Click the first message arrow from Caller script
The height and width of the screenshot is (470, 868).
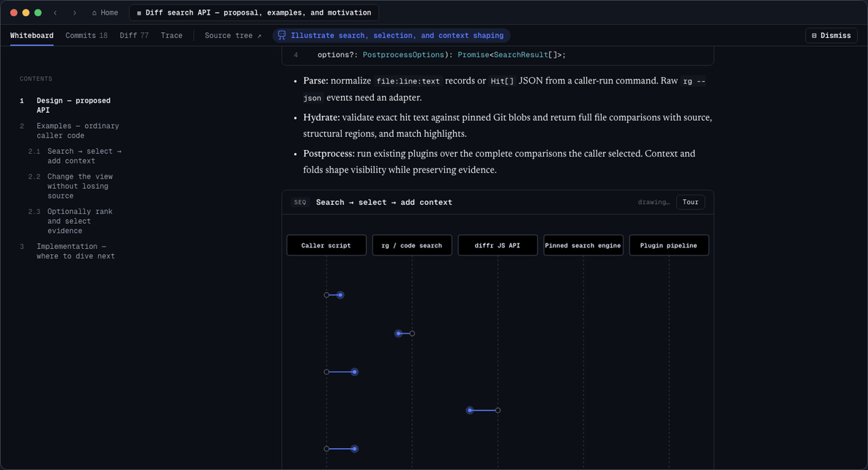click(x=334, y=295)
